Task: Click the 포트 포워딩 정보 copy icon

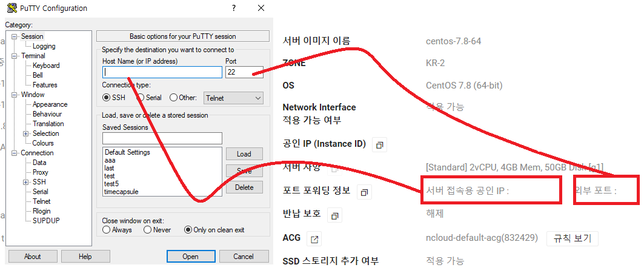Action: point(364,192)
